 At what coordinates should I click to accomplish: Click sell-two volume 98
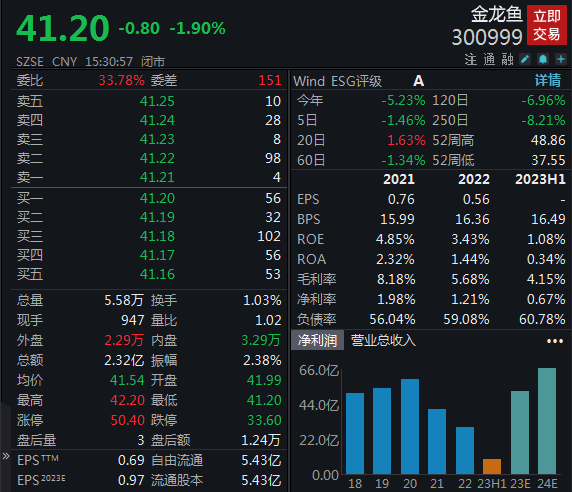tap(273, 158)
